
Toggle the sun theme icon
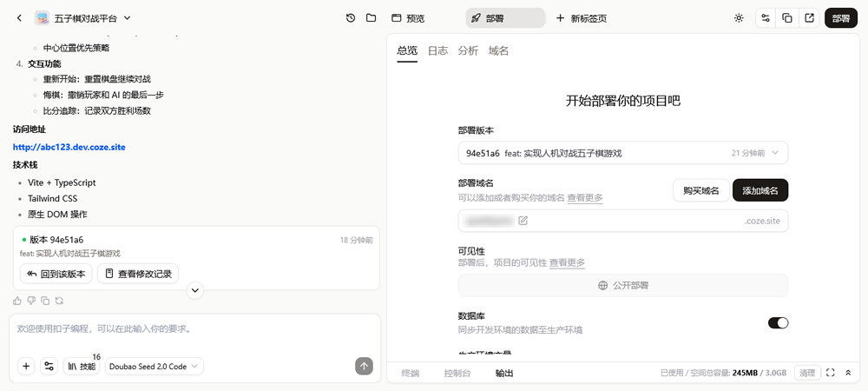coord(739,18)
